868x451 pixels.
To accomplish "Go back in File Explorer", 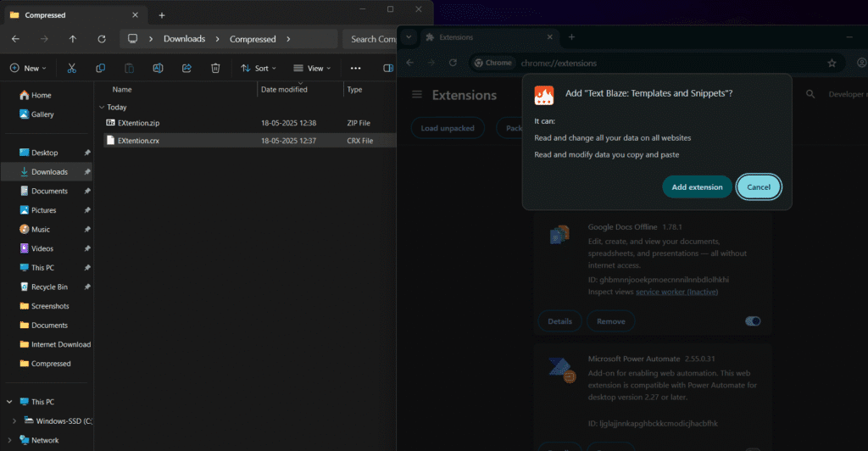I will [15, 39].
